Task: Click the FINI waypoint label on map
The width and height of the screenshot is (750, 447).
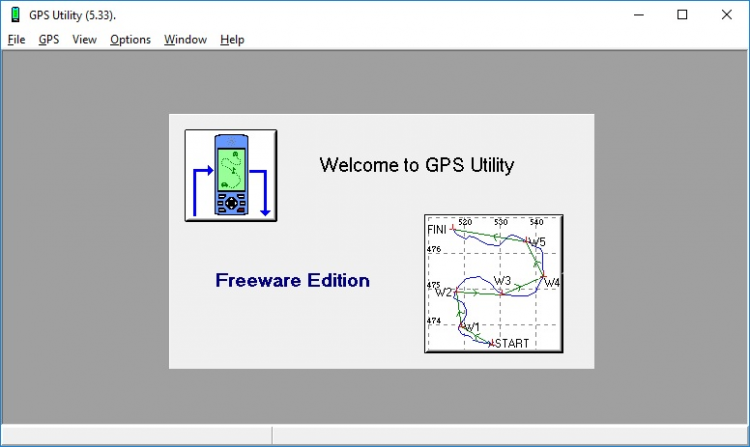Action: 437,230
